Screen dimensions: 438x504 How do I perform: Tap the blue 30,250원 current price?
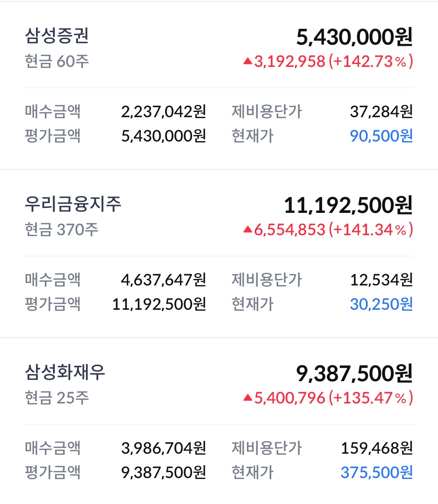click(x=381, y=304)
